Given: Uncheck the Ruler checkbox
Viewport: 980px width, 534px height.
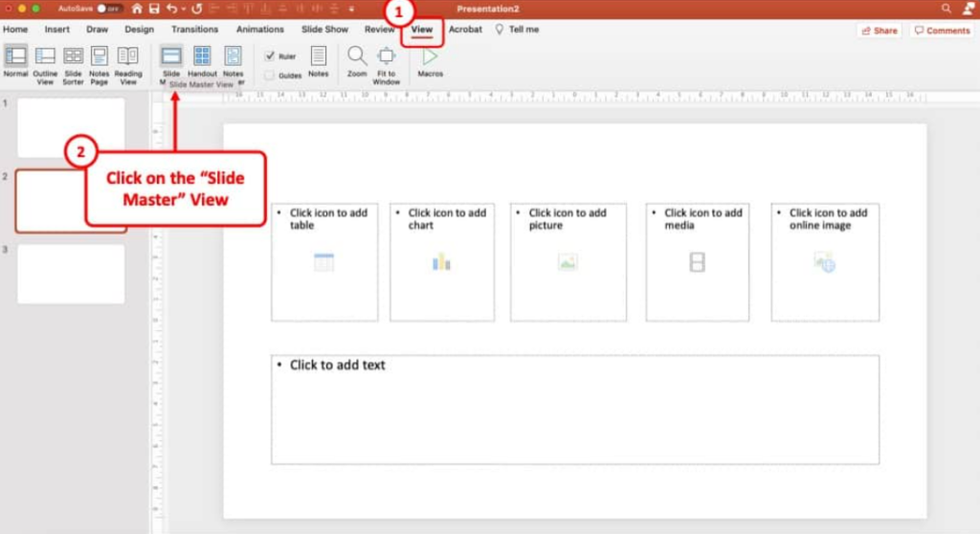Looking at the screenshot, I should [270, 56].
